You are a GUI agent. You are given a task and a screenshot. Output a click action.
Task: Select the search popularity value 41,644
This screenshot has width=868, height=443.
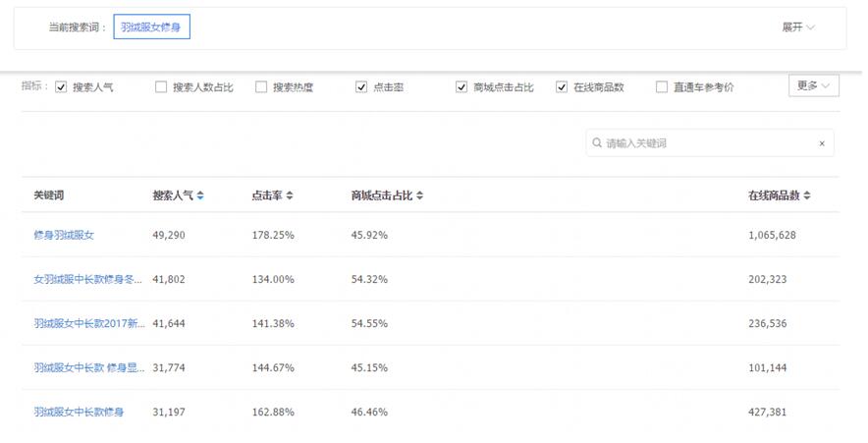click(169, 323)
